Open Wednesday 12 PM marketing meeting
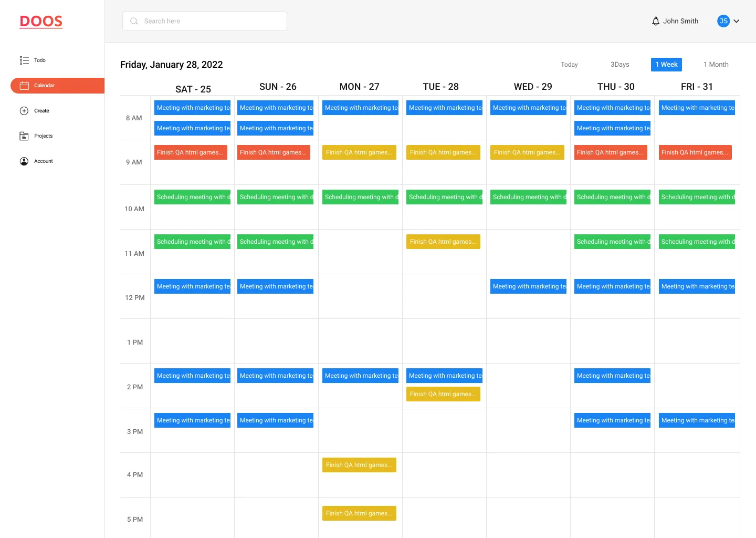This screenshot has width=756, height=538. tap(528, 286)
